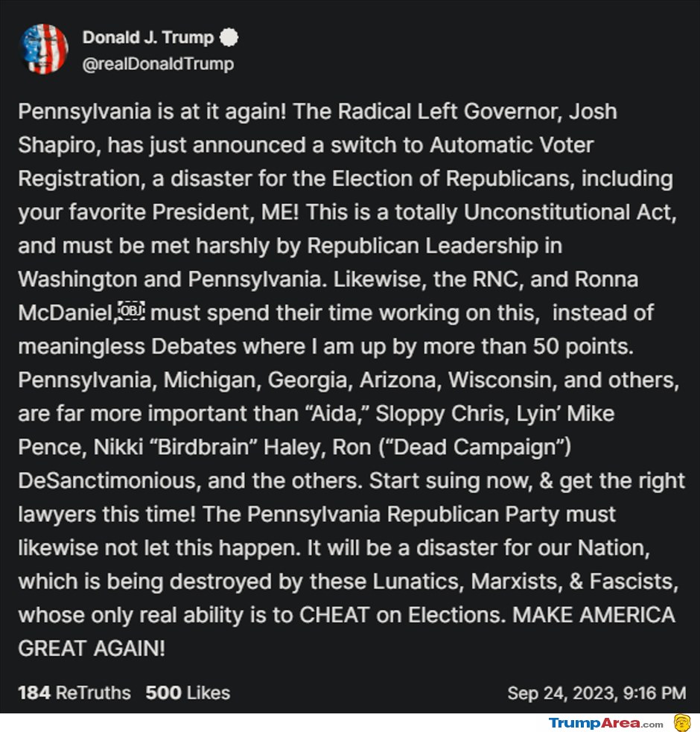View the 500 Likes list
The height and width of the screenshot is (732, 700).
[x=188, y=693]
